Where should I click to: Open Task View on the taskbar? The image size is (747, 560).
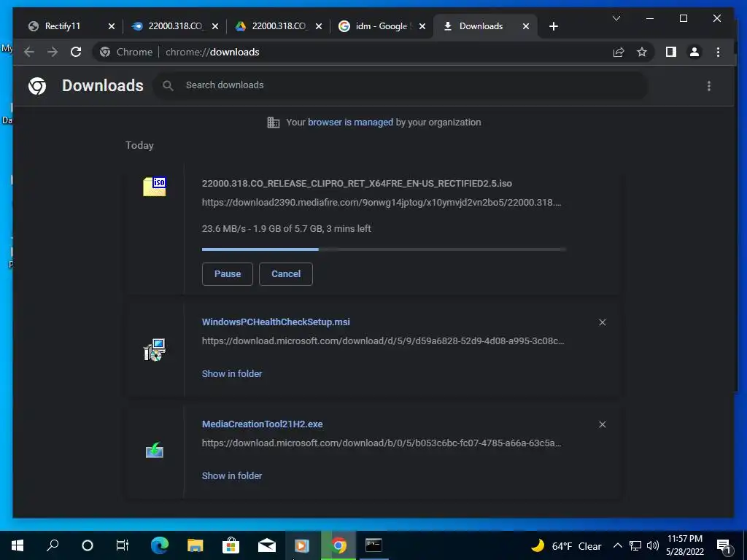point(123,545)
